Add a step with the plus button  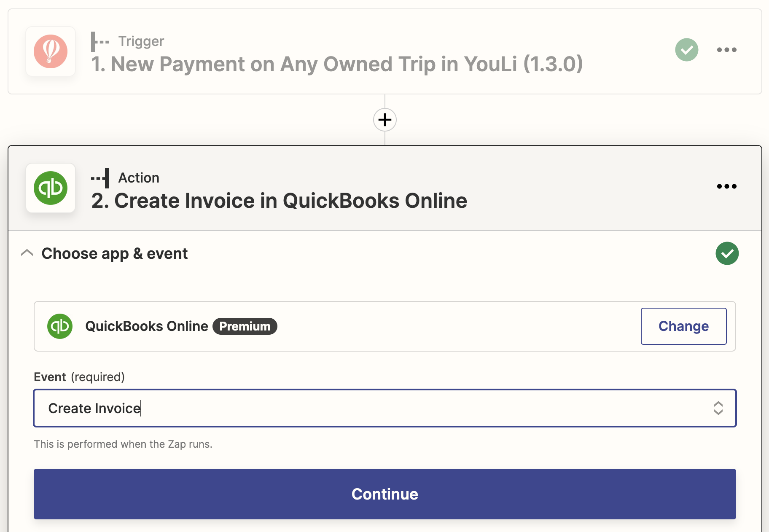point(385,120)
